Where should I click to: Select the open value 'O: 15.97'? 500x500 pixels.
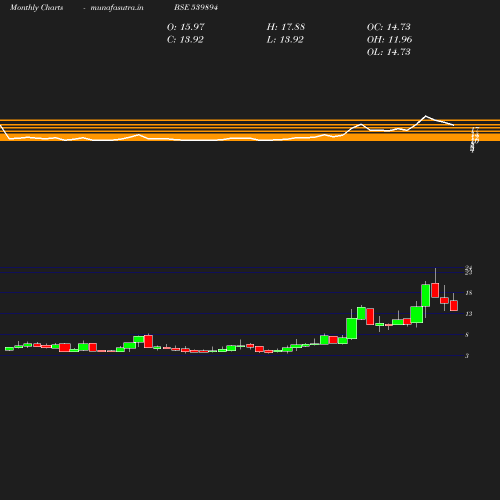186,27
